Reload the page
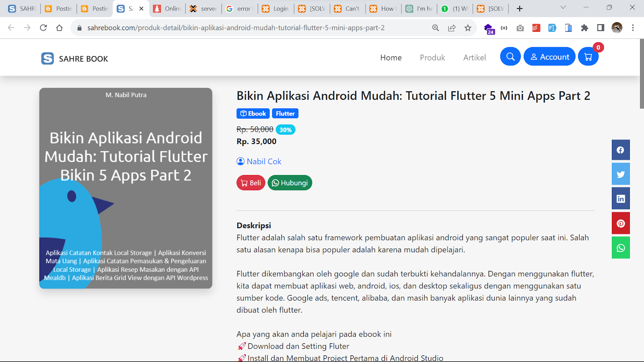Screen dimensions: 644x362 click(43, 28)
